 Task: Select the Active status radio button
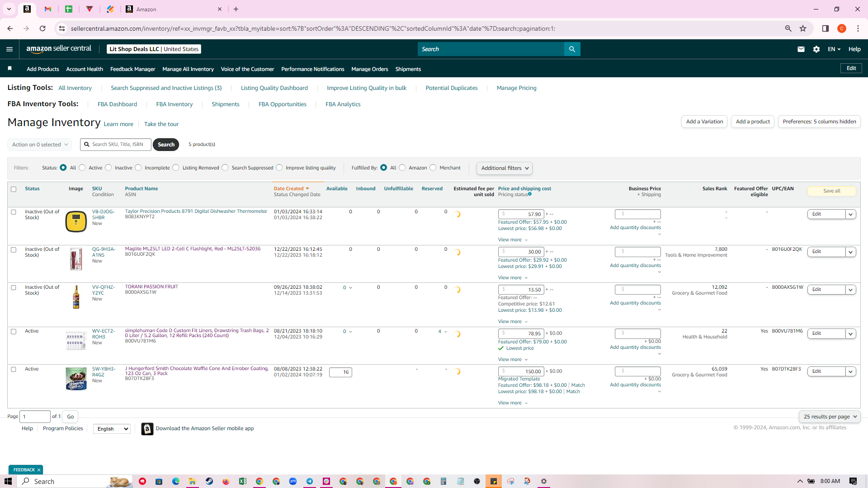82,168
